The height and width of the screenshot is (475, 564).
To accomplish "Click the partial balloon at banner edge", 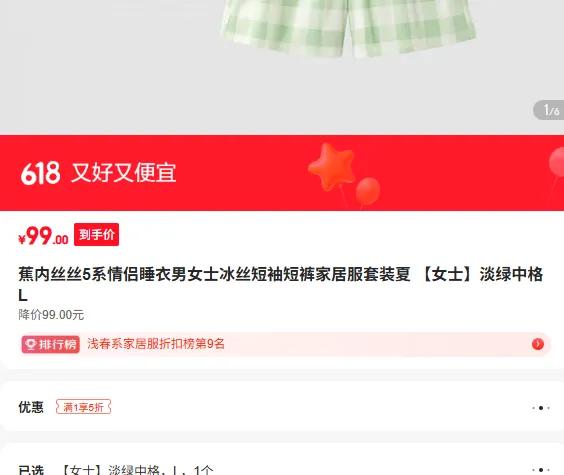I will [556, 163].
